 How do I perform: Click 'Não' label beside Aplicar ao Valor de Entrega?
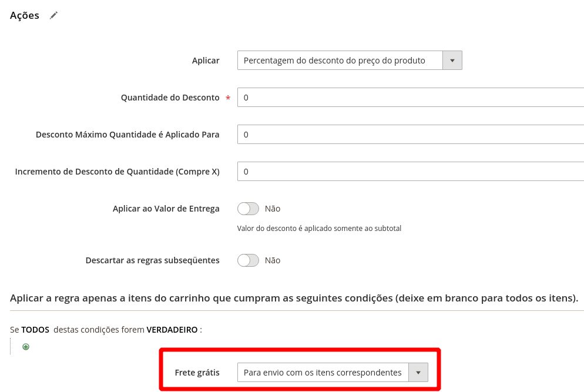[273, 209]
